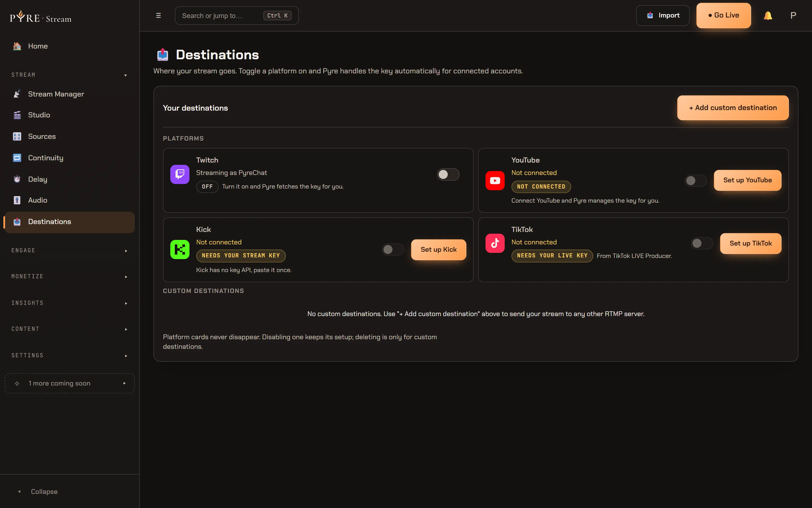The image size is (812, 508).
Task: Click the Continuity loop icon
Action: pos(17,158)
